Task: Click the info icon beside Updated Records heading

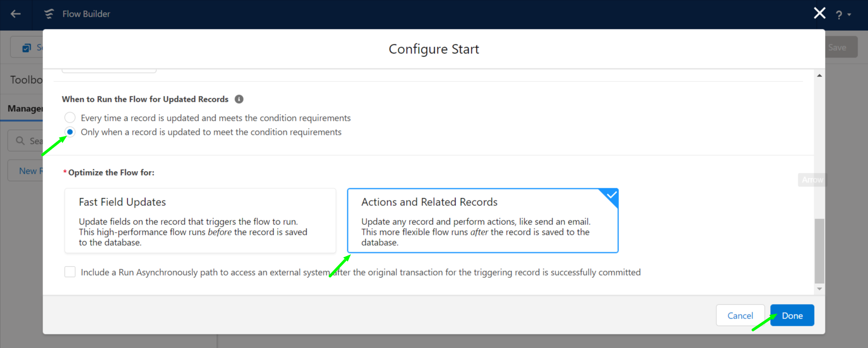Action: (239, 99)
